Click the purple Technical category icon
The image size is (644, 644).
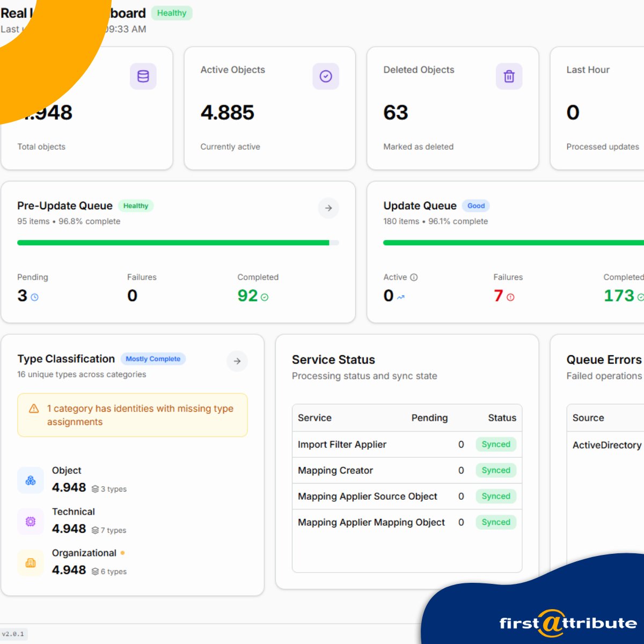pyautogui.click(x=31, y=522)
